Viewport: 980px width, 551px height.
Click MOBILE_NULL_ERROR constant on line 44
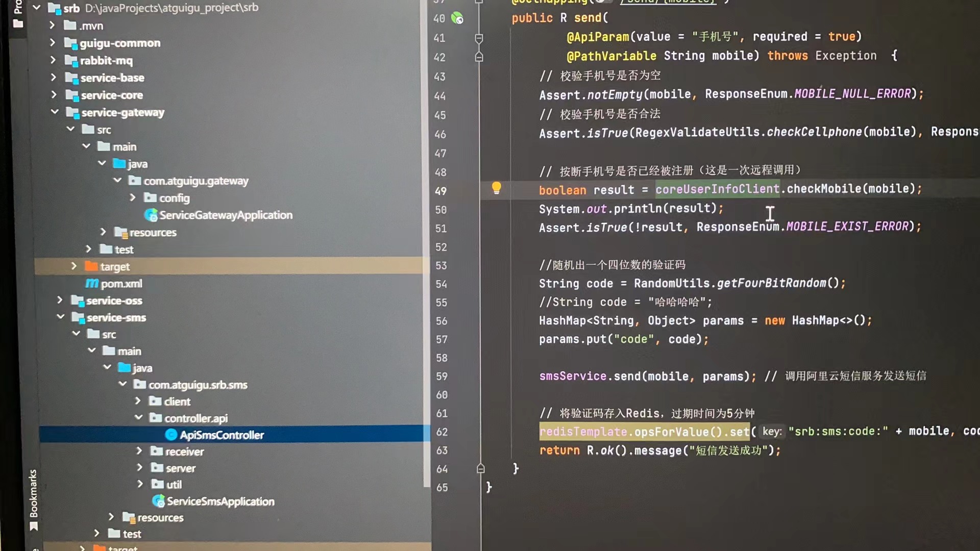coord(852,94)
